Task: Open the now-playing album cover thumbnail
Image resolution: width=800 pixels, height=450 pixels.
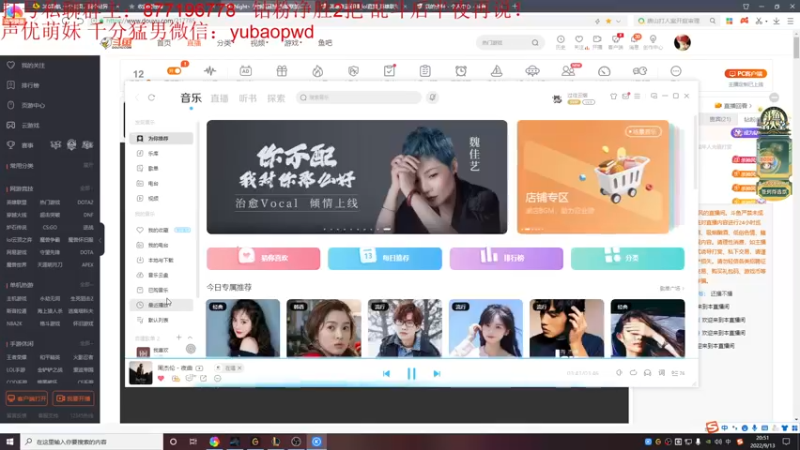Action: [x=140, y=373]
